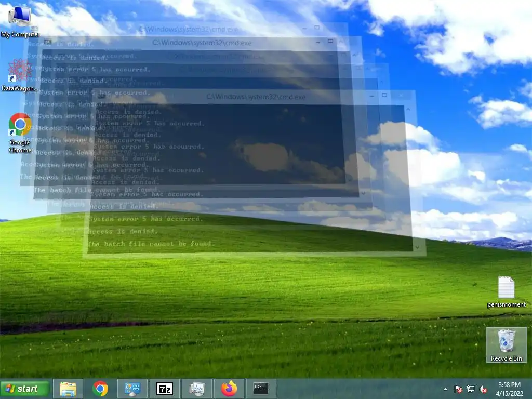Click the Start button

click(25, 389)
